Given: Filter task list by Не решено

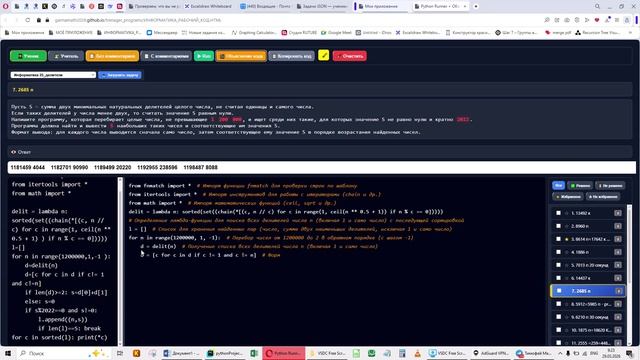Looking at the screenshot, I should (x=610, y=186).
